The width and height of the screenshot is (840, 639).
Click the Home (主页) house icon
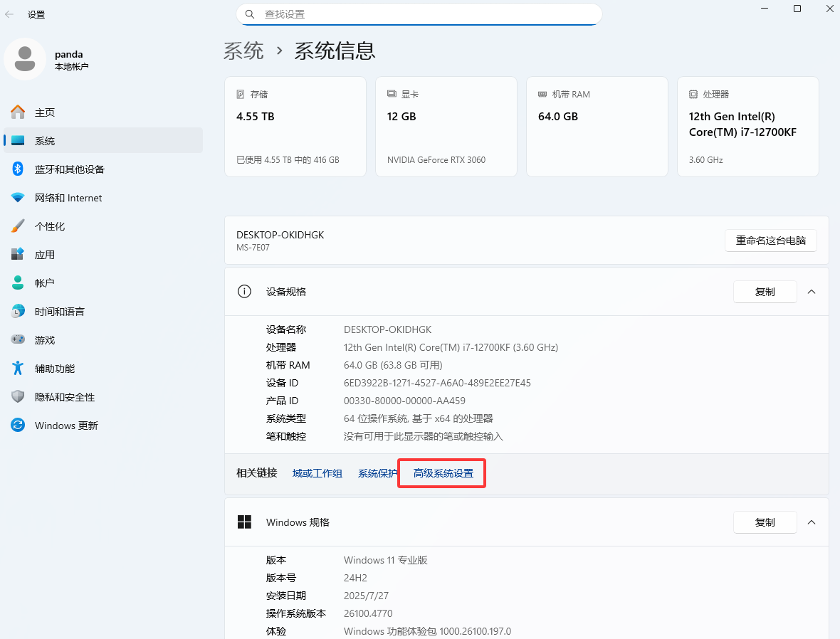[18, 112]
